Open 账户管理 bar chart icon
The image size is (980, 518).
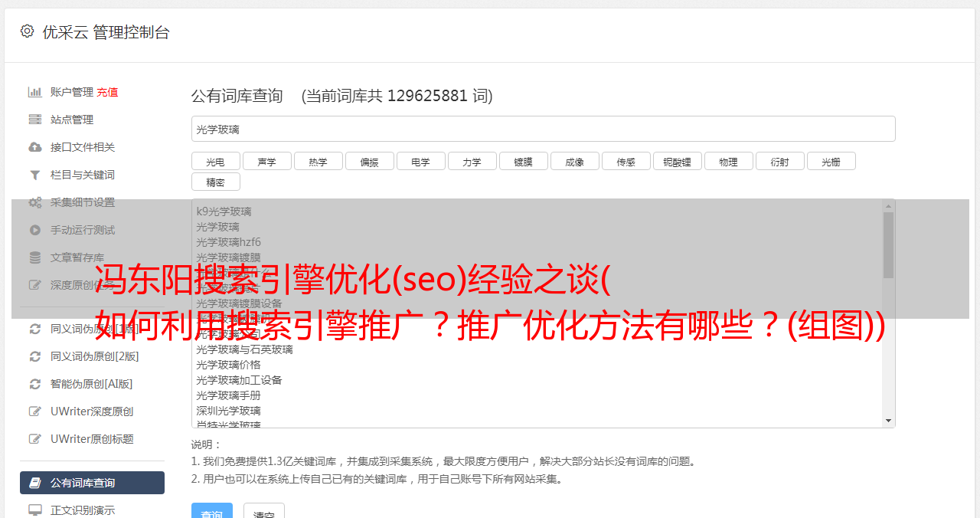click(35, 92)
